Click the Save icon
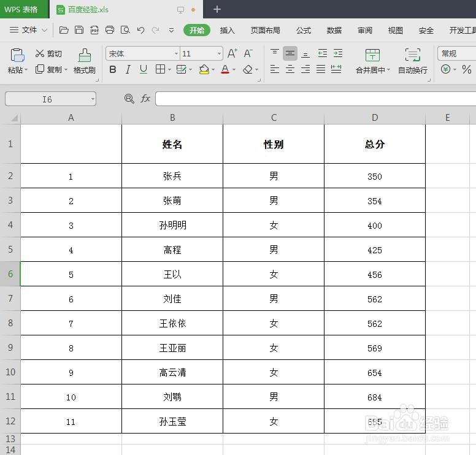 pos(79,30)
